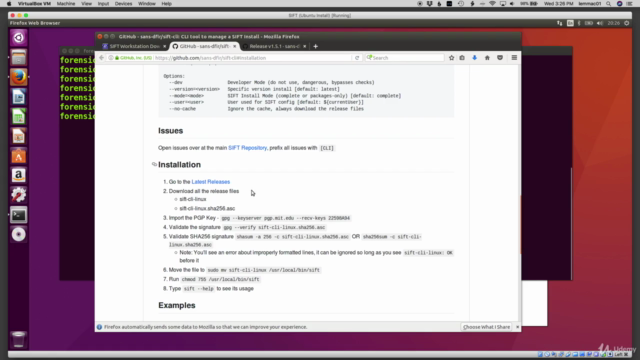Go to Firefox home page icon
This screenshot has height=360, width=640.
coord(487,58)
